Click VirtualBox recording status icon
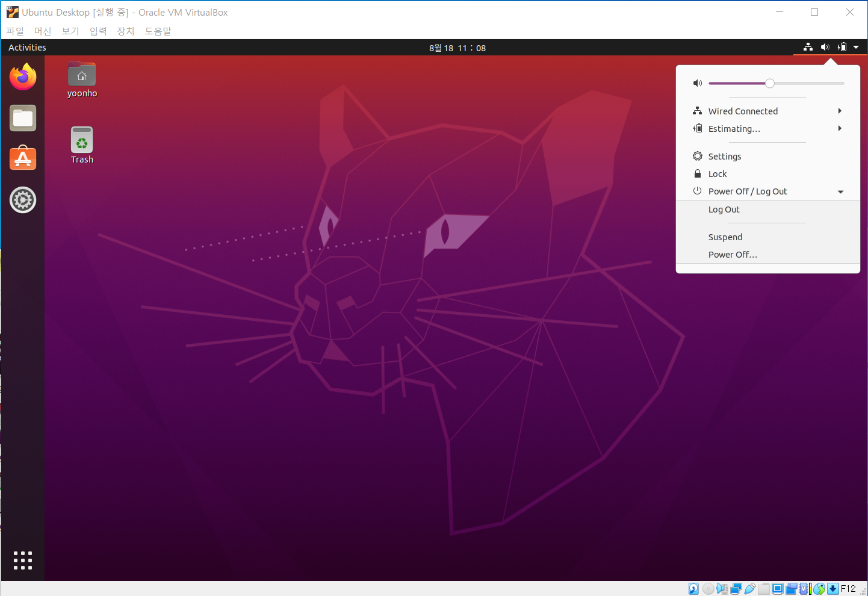 (792, 589)
